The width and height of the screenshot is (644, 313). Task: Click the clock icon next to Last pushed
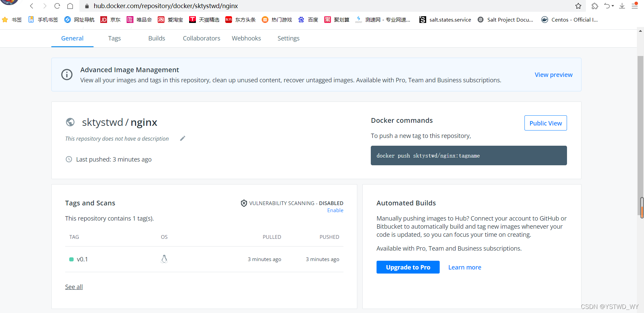click(x=69, y=159)
